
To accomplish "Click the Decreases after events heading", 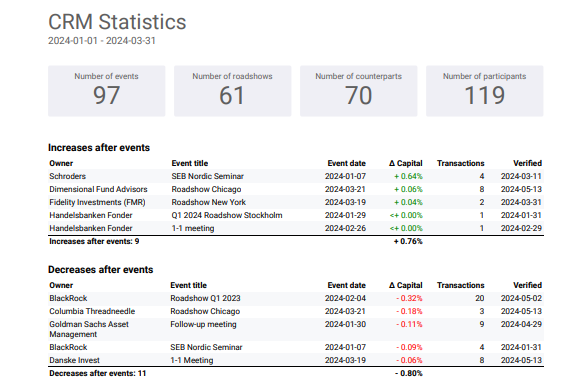I will (x=100, y=270).
